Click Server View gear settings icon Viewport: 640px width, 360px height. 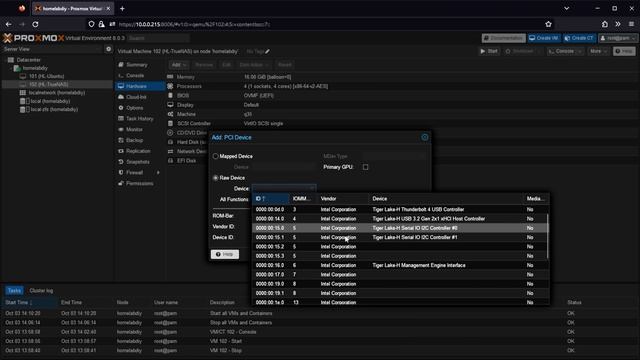[x=108, y=49]
